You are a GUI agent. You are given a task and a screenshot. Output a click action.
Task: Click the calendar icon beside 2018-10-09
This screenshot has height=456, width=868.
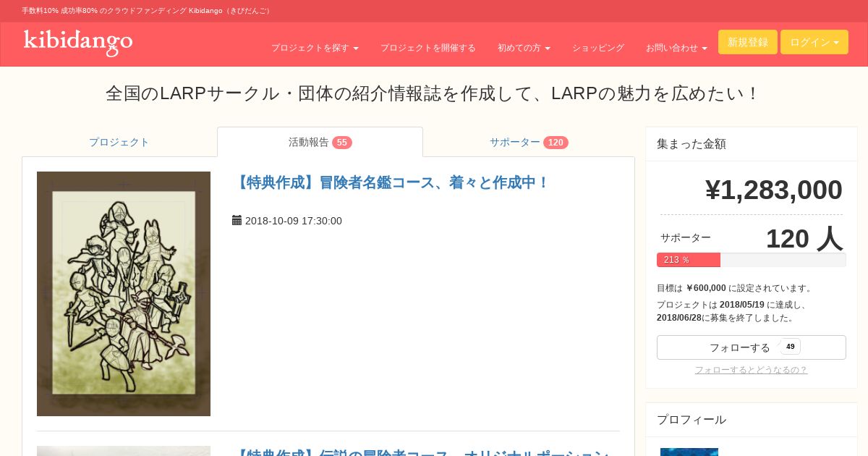pyautogui.click(x=237, y=220)
